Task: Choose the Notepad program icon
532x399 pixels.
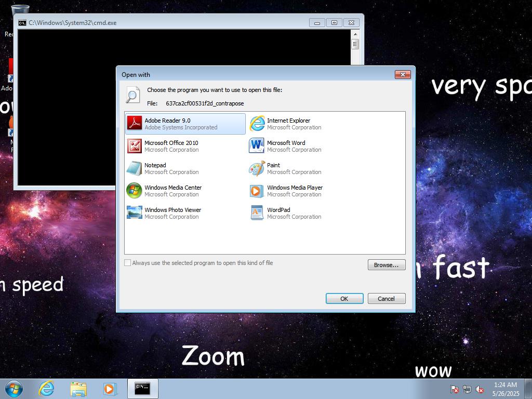Action: click(x=135, y=168)
